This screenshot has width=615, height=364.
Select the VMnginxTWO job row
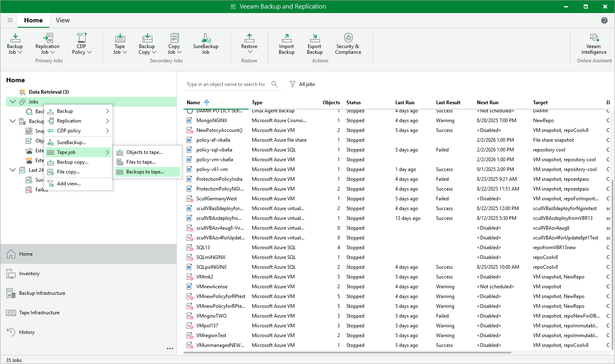pyautogui.click(x=397, y=316)
